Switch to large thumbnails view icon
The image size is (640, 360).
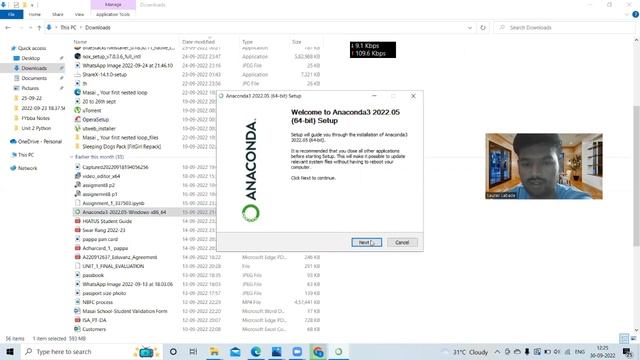tap(633, 338)
